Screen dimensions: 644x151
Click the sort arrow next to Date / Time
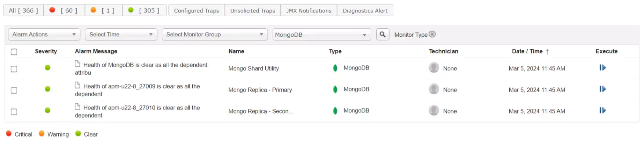click(x=547, y=52)
